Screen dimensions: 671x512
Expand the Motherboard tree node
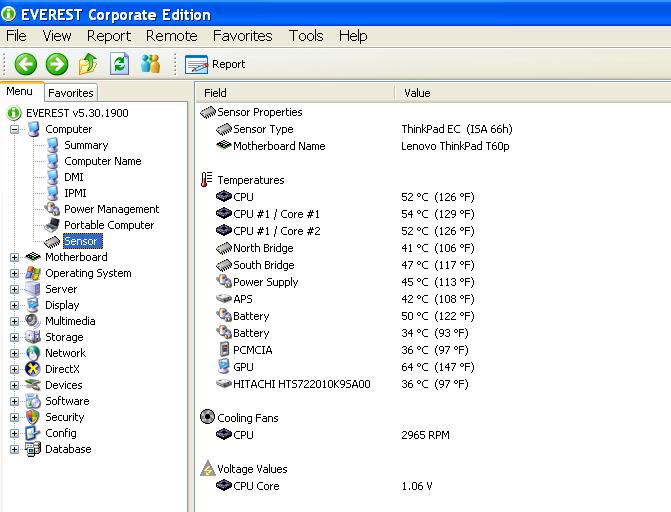(15, 257)
